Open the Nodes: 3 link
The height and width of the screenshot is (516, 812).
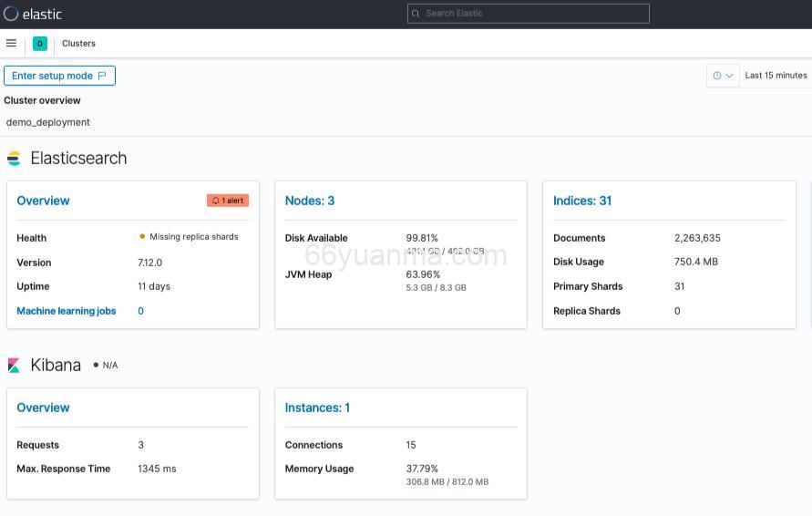[310, 201]
